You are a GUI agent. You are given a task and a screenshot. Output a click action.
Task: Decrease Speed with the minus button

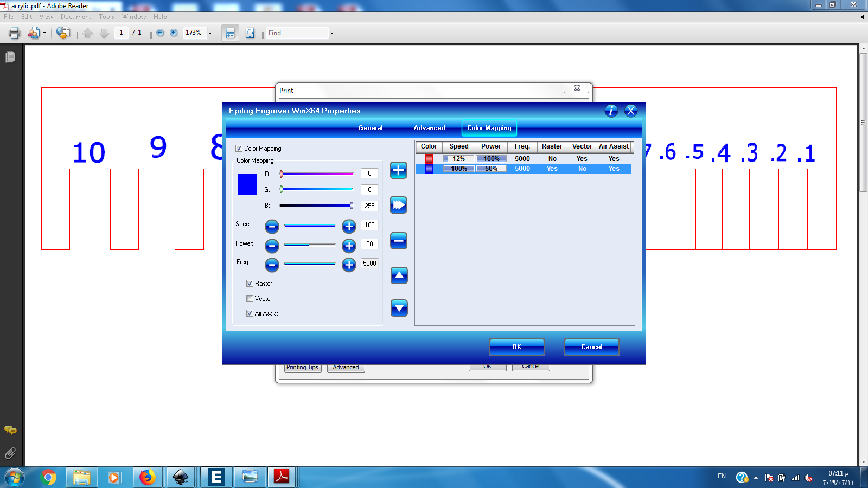(272, 226)
